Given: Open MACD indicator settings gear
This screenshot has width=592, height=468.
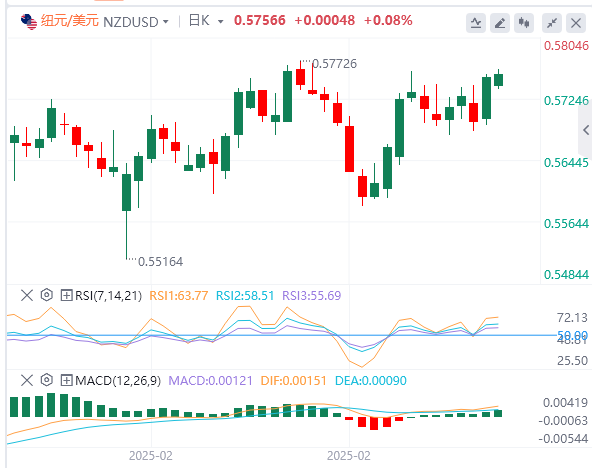Looking at the screenshot, I should click(x=46, y=380).
